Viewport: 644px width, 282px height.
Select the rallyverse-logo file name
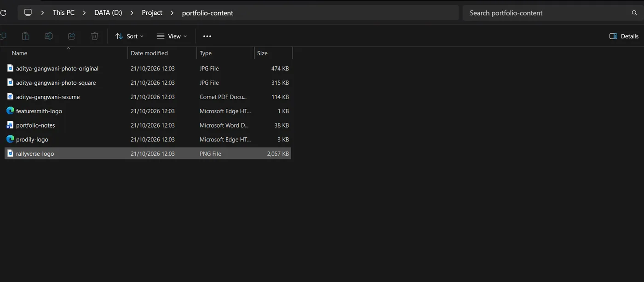(35, 154)
